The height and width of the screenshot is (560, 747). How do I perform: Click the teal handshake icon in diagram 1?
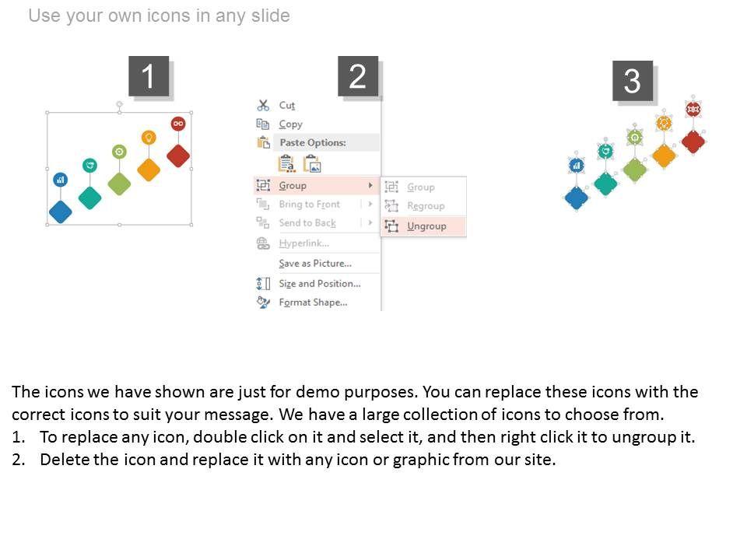(x=90, y=165)
